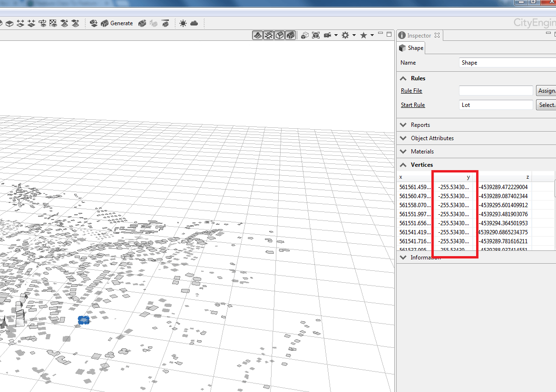Screen dimensions: 556x392
Task: Click the Start Rule input field
Action: (x=496, y=105)
